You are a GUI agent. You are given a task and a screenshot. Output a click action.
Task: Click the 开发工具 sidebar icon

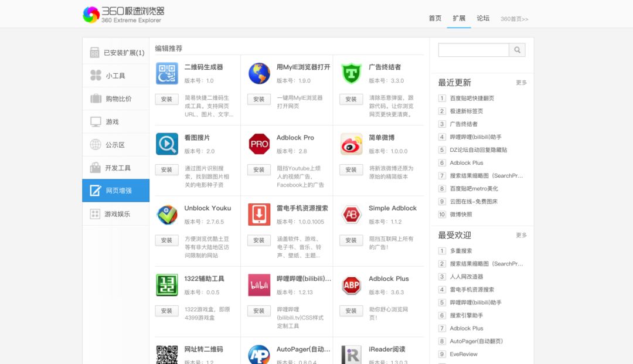point(96,168)
